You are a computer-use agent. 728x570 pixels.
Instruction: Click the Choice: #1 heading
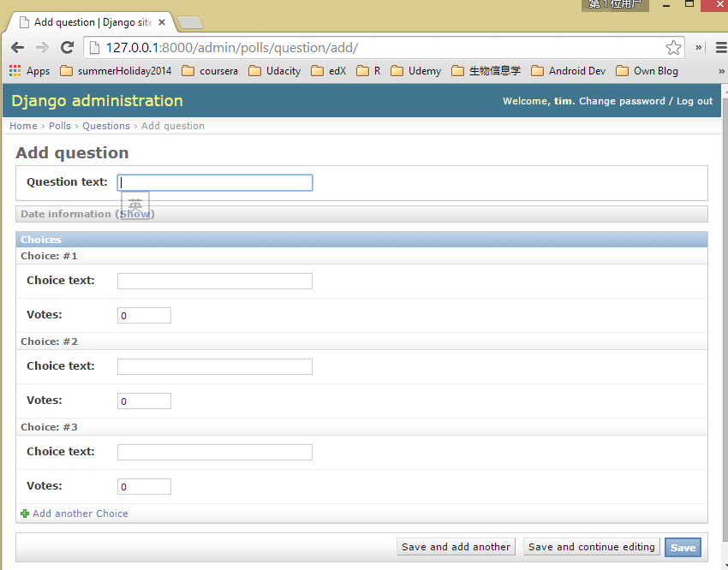tap(49, 256)
